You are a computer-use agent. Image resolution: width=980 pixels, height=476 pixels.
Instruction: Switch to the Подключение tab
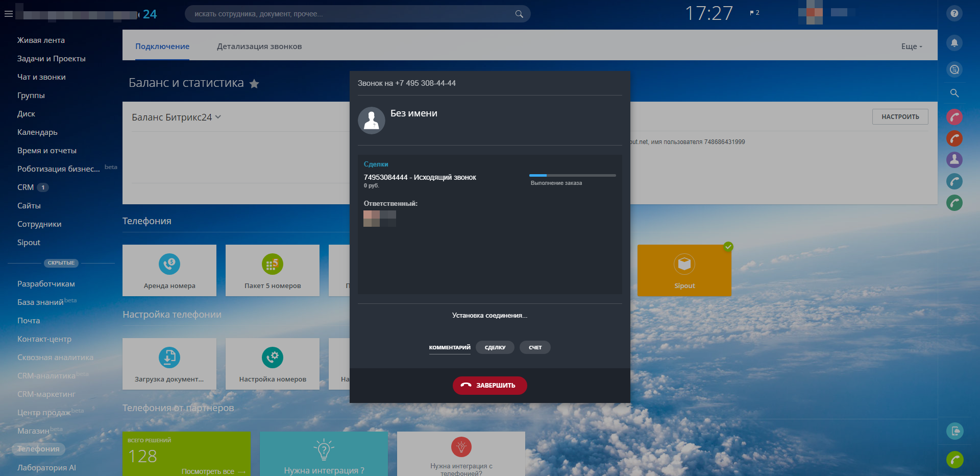(162, 46)
